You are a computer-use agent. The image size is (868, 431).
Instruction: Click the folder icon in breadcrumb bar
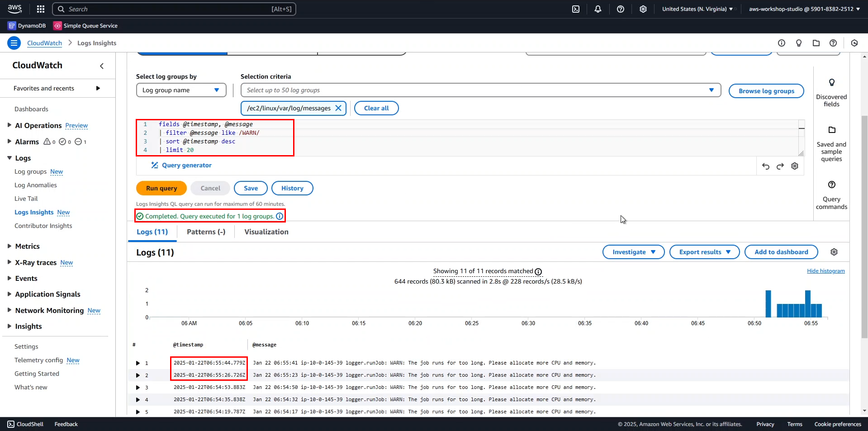pos(816,43)
